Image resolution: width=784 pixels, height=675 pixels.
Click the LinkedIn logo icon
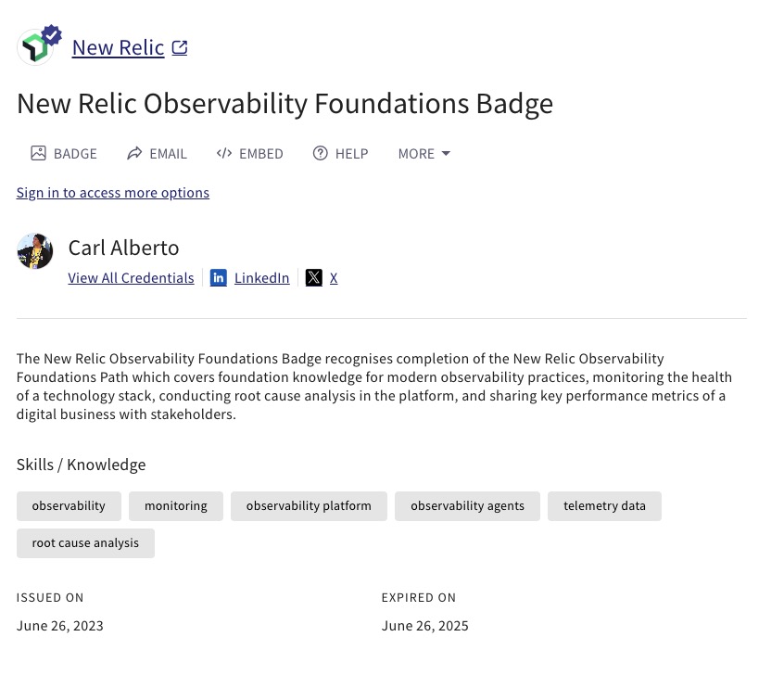(219, 277)
